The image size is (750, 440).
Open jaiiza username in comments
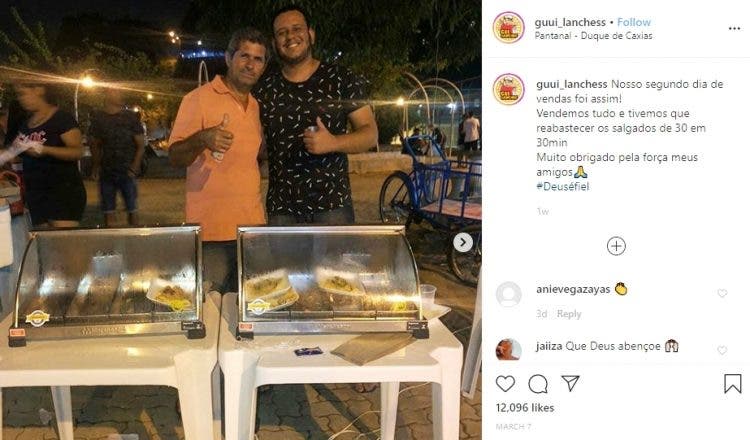click(549, 346)
